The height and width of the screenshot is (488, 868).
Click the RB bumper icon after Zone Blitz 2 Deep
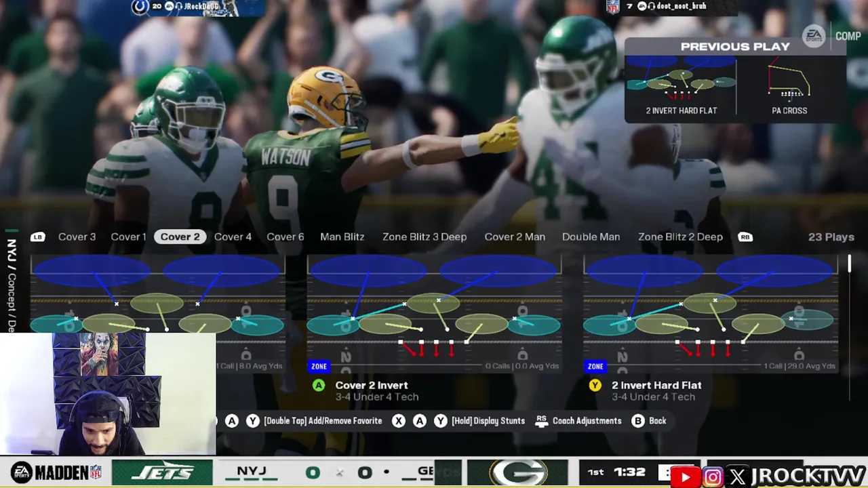click(745, 237)
